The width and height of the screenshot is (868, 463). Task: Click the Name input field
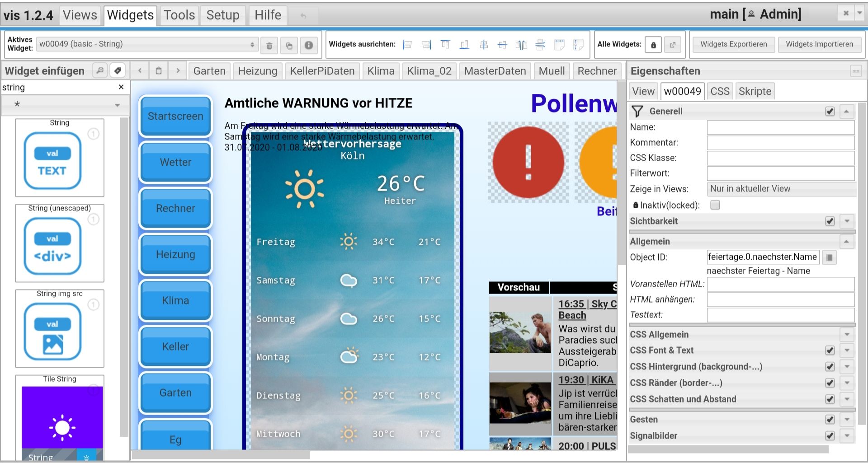(x=781, y=127)
